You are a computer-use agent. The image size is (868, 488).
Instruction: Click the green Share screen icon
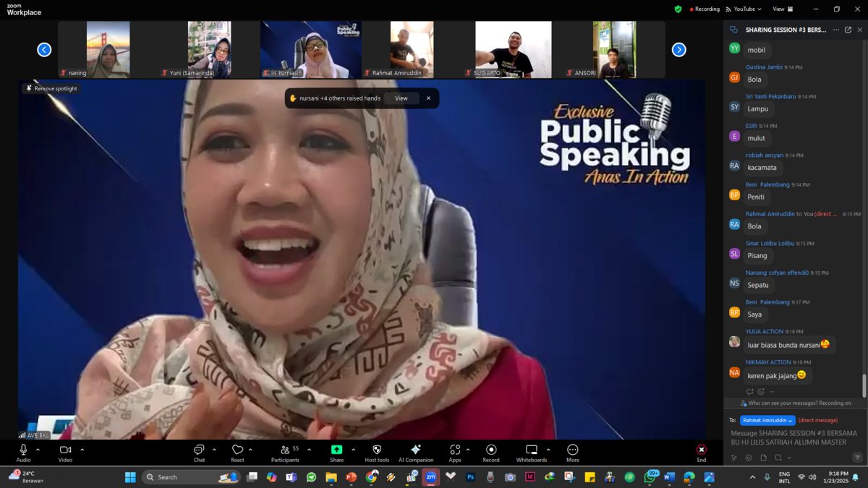pyautogui.click(x=336, y=450)
